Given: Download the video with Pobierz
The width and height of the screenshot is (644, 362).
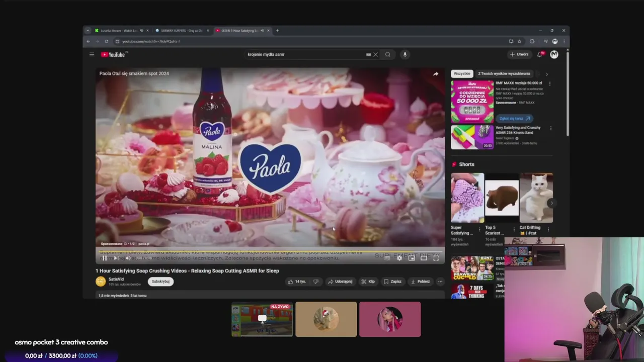Looking at the screenshot, I should 420,282.
